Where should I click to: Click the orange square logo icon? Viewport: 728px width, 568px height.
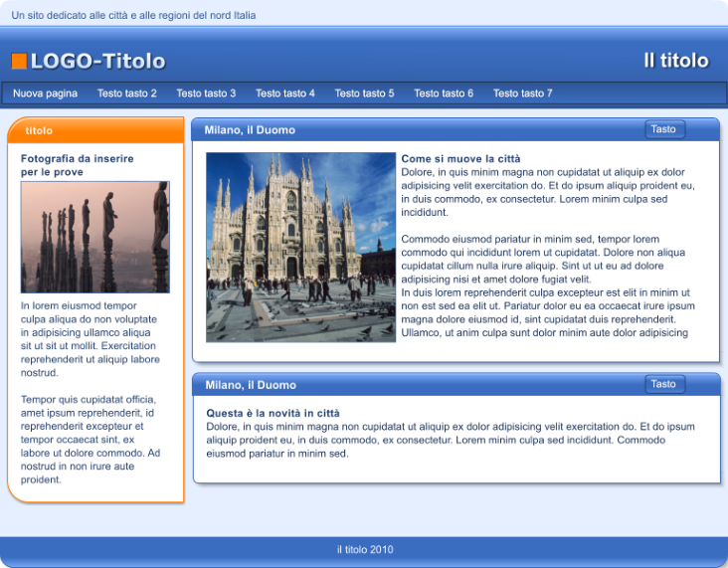19,62
